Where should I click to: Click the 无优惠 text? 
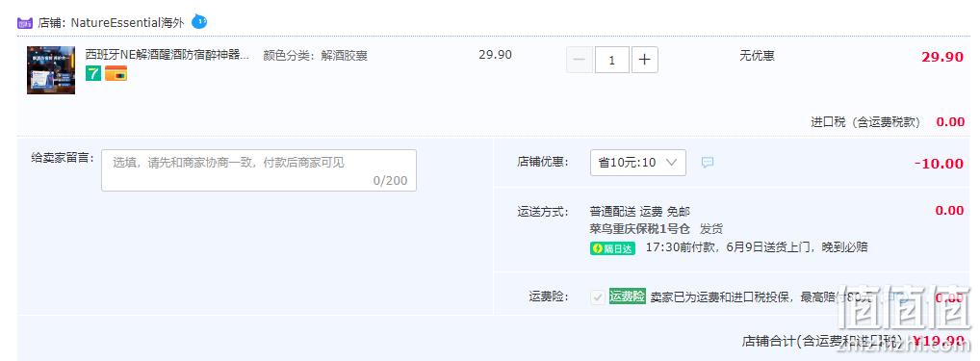click(757, 56)
